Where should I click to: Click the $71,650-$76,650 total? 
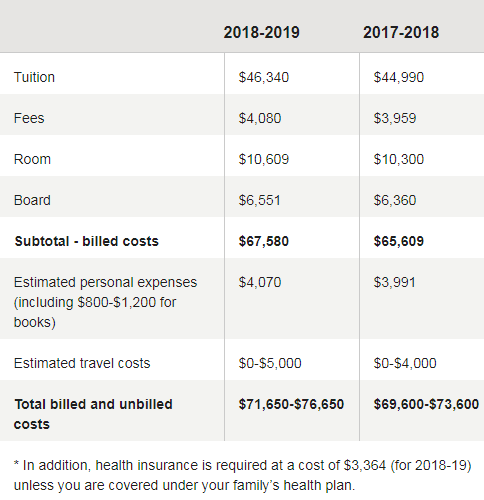pyautogui.click(x=291, y=404)
